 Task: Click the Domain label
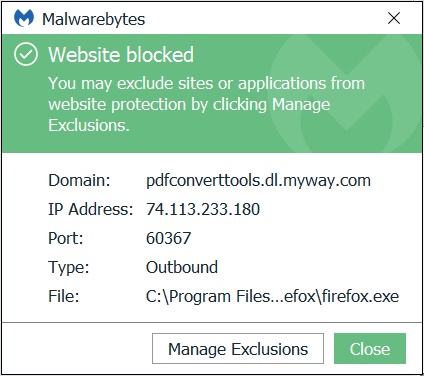click(x=79, y=180)
